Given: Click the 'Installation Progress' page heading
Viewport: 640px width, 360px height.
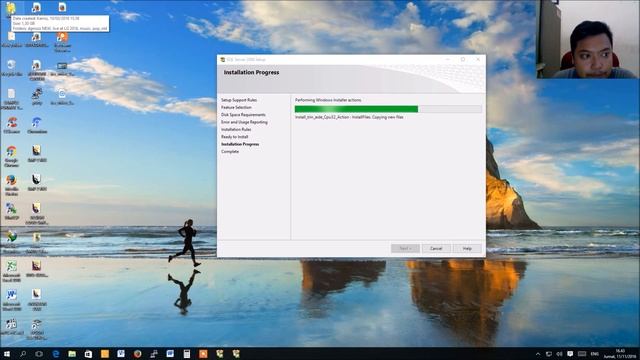Looking at the screenshot, I should pos(251,72).
